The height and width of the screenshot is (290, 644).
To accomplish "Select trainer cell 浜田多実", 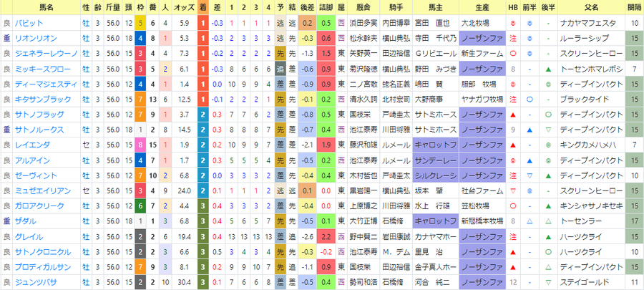I will coord(364,24).
